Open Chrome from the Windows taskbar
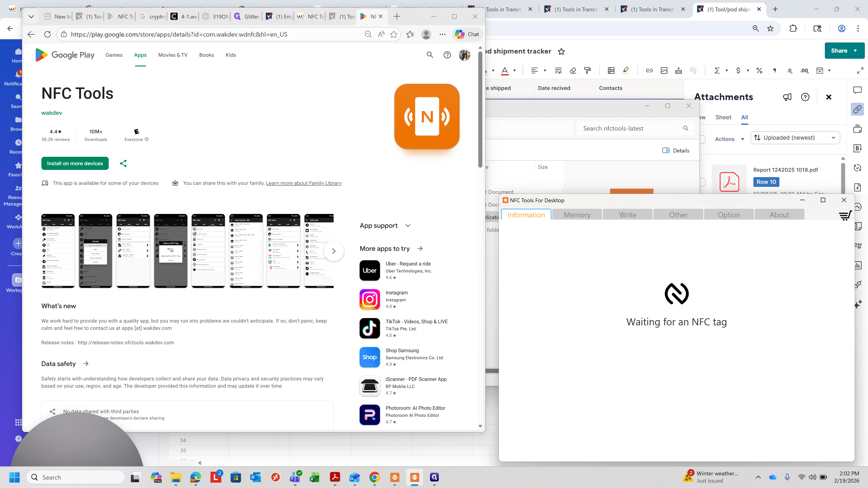This screenshot has height=488, width=868. point(374,477)
